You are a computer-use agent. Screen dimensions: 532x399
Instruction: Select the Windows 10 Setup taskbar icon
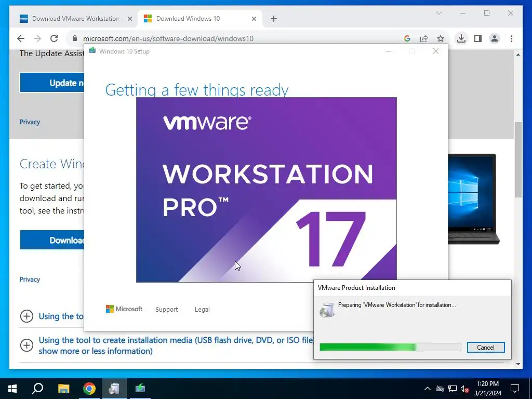coord(140,389)
